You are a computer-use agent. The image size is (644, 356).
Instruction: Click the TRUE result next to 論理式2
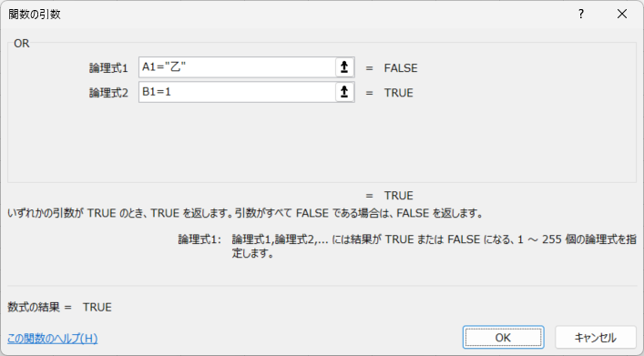(x=398, y=93)
